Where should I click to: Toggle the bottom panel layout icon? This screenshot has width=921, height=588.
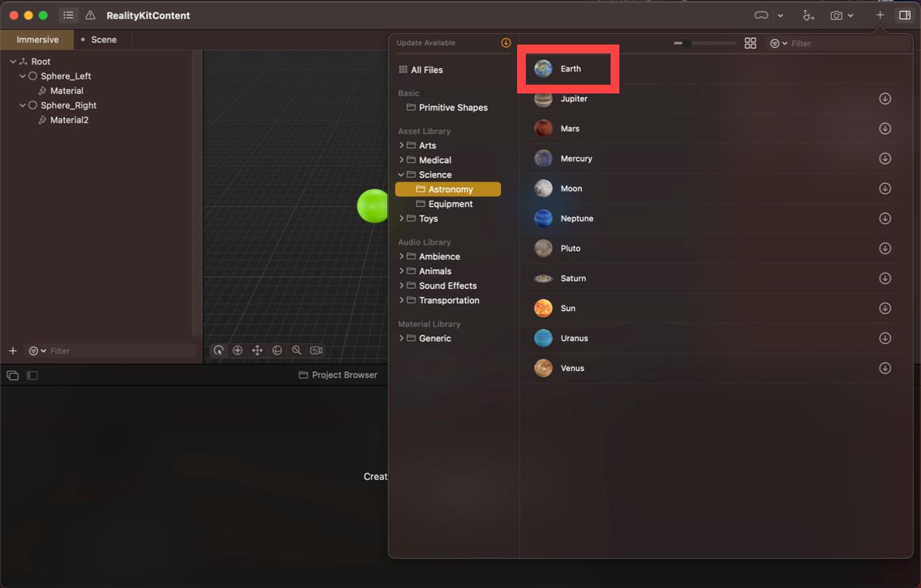(x=12, y=375)
